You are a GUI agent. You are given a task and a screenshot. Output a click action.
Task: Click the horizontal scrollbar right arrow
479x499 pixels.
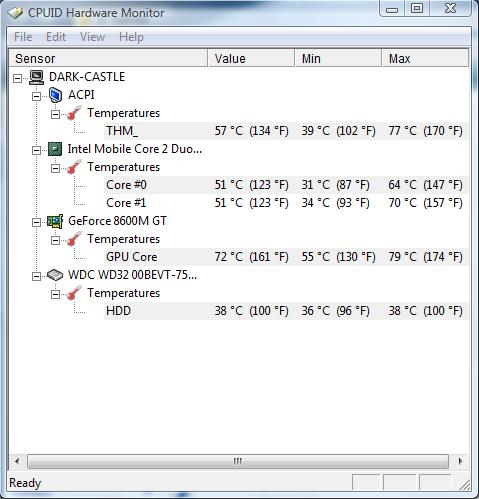(460, 462)
